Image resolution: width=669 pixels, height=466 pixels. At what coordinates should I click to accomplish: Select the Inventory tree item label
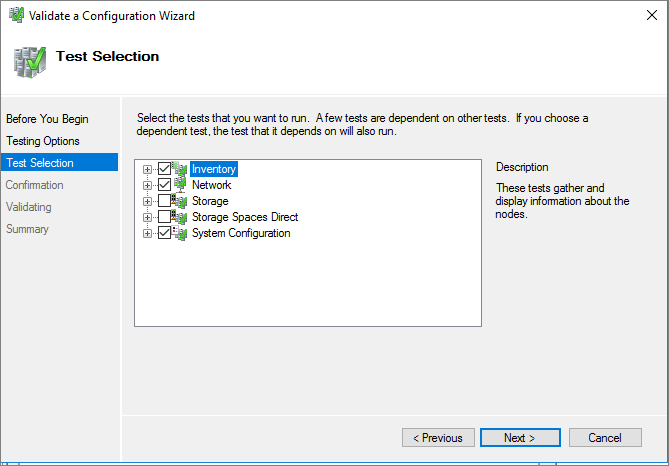214,169
